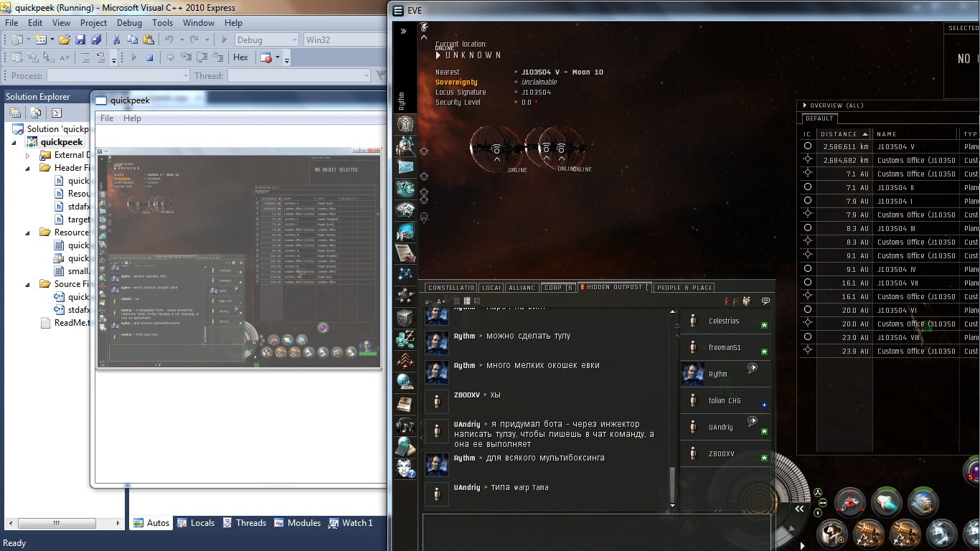Decrease EVE chat font size (a-)
The image size is (980, 551).
429,302
